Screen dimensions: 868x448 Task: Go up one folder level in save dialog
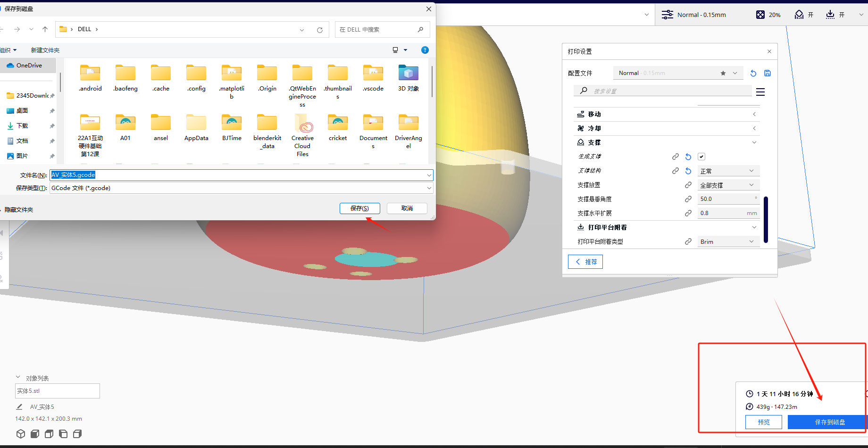tap(45, 29)
